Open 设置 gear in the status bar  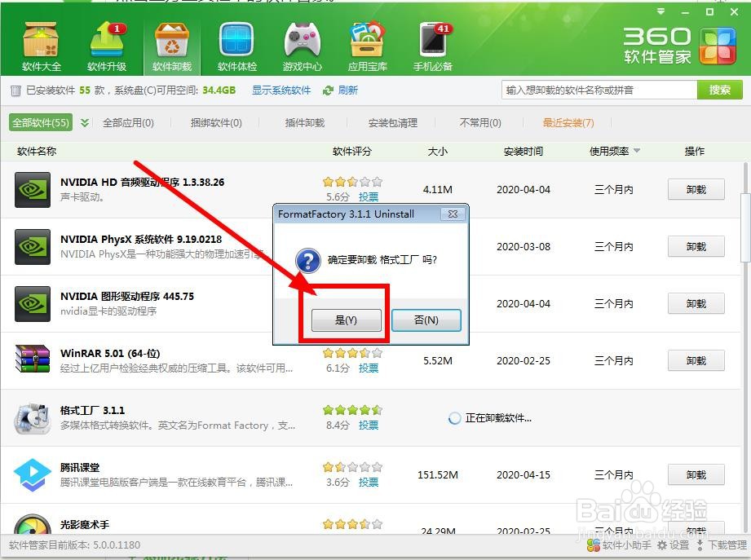(673, 545)
